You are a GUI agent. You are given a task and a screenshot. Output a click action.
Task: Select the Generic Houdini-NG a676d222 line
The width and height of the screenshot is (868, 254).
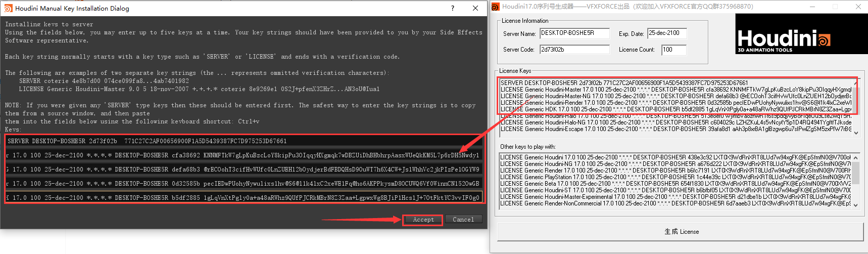click(676, 164)
